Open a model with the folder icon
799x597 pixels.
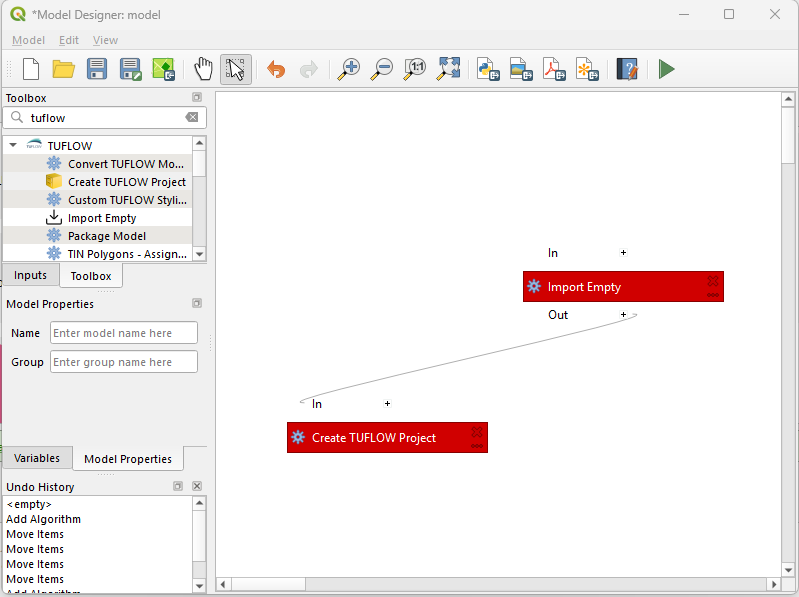[64, 69]
